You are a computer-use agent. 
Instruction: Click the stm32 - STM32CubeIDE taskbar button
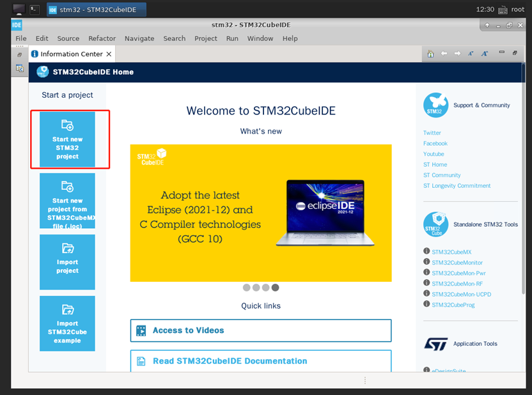(97, 10)
